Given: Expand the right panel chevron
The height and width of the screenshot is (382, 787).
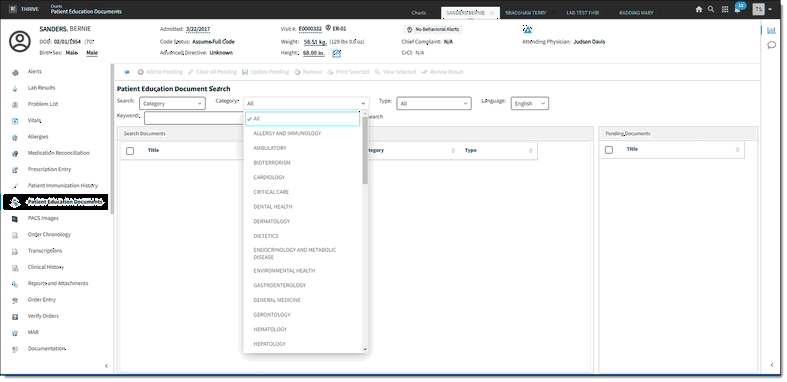Looking at the screenshot, I should (x=771, y=365).
